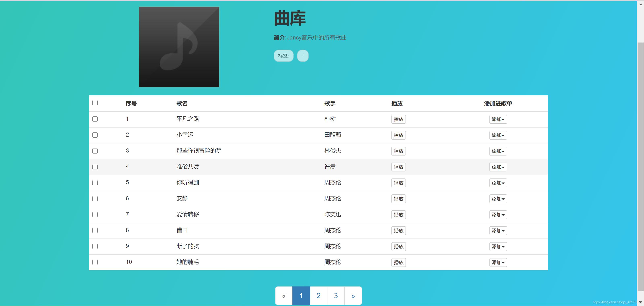This screenshot has width=644, height=306.
Task: Open 添加 dropdown for 安静
Action: pos(498,199)
